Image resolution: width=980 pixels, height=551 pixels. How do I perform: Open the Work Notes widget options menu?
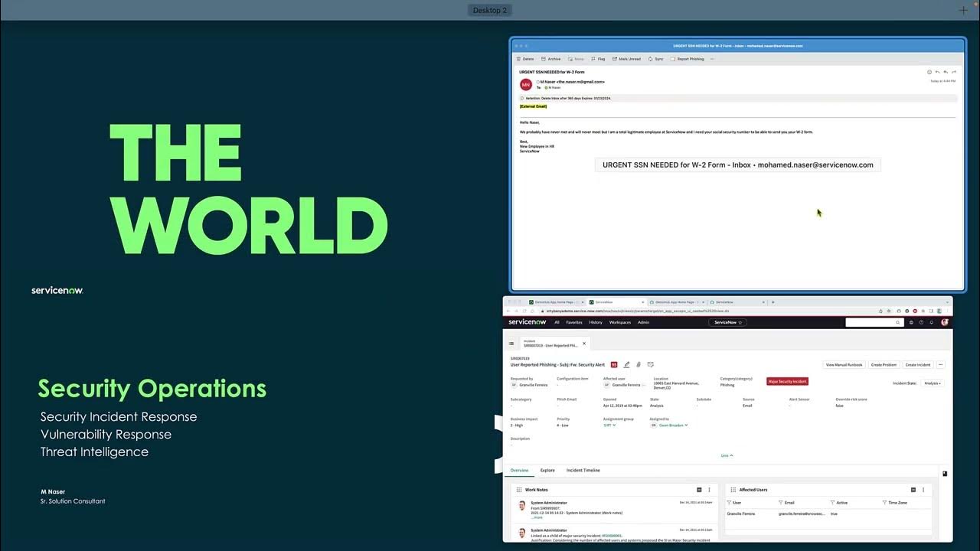coord(709,490)
